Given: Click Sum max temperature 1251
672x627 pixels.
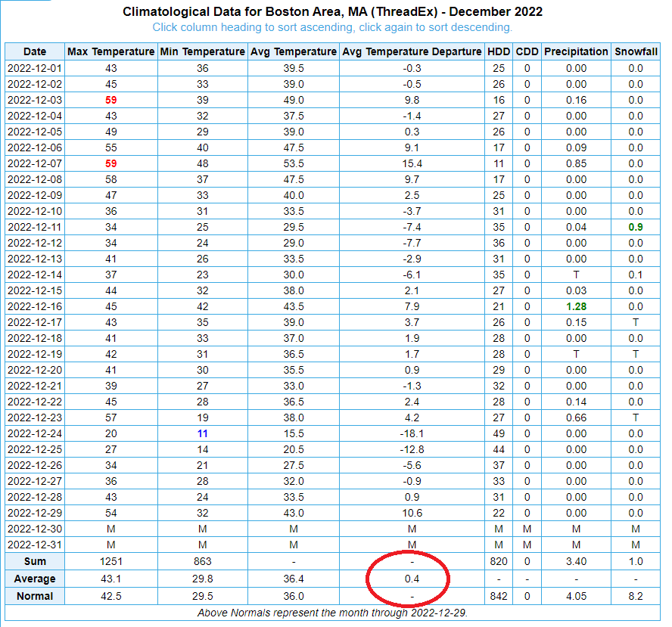Looking at the screenshot, I should [111, 561].
